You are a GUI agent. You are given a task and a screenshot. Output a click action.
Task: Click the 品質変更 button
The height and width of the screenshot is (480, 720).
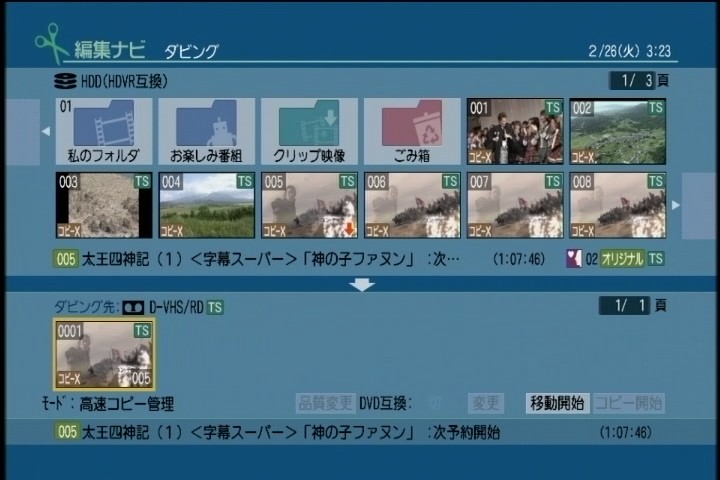(325, 404)
